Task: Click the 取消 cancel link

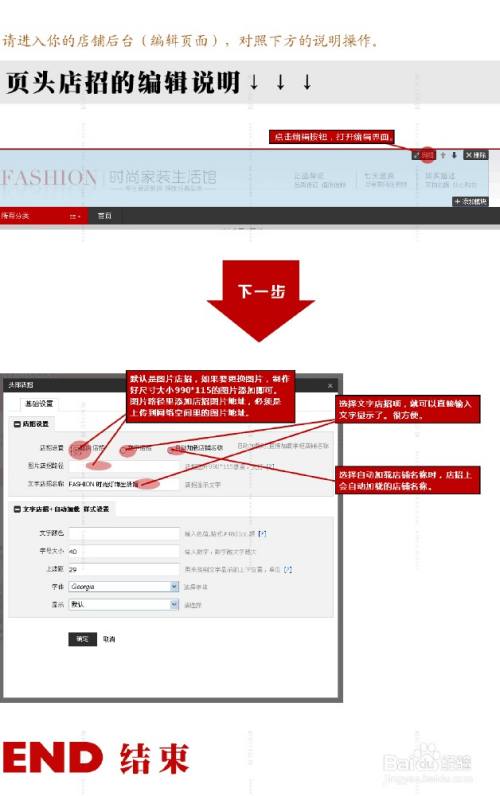Action: pos(109,639)
